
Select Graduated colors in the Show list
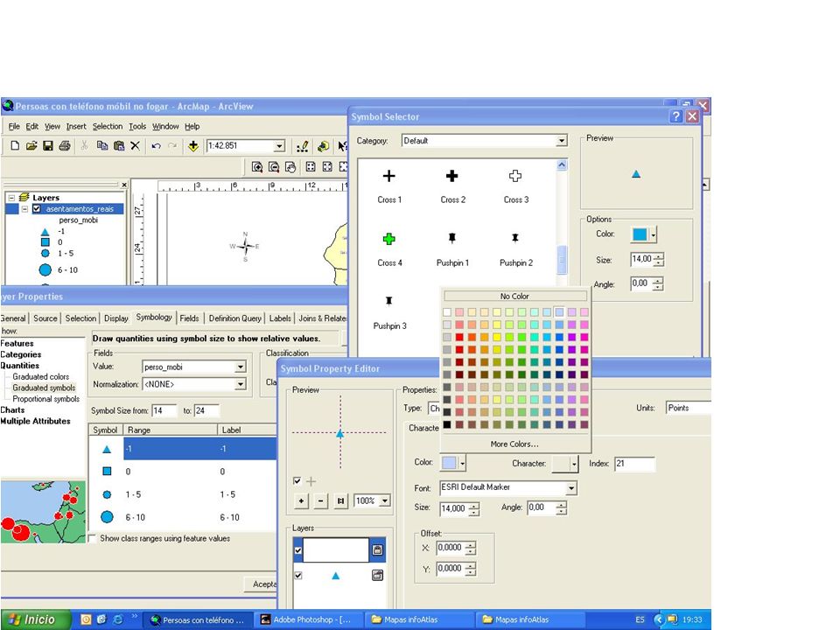pos(41,376)
